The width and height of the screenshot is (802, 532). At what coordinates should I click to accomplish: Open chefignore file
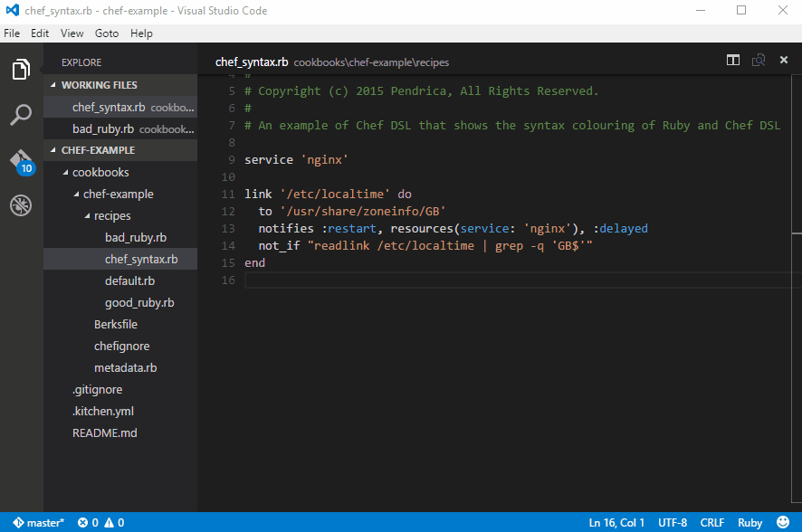pyautogui.click(x=120, y=346)
